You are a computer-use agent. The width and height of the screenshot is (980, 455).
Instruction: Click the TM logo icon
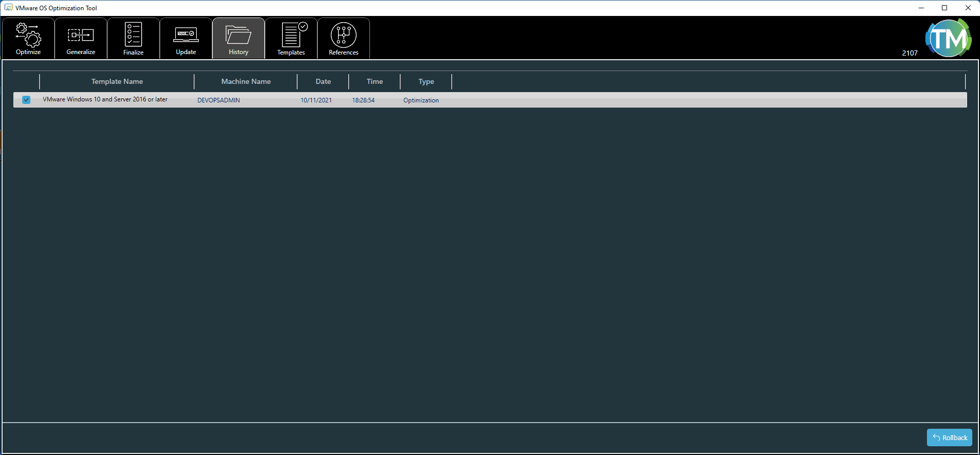coord(949,38)
